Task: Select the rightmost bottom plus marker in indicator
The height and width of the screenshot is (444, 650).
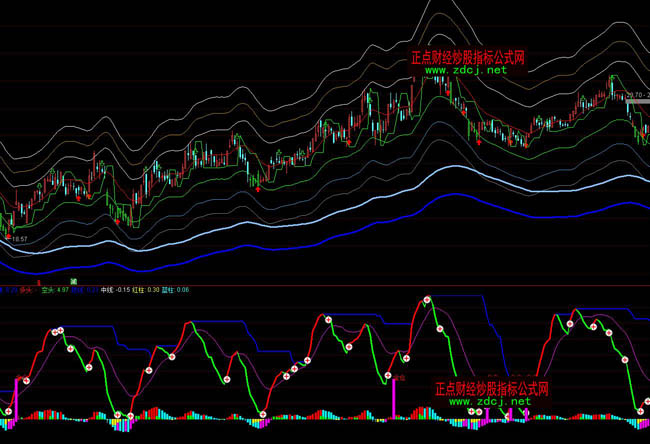Action: 641,410
